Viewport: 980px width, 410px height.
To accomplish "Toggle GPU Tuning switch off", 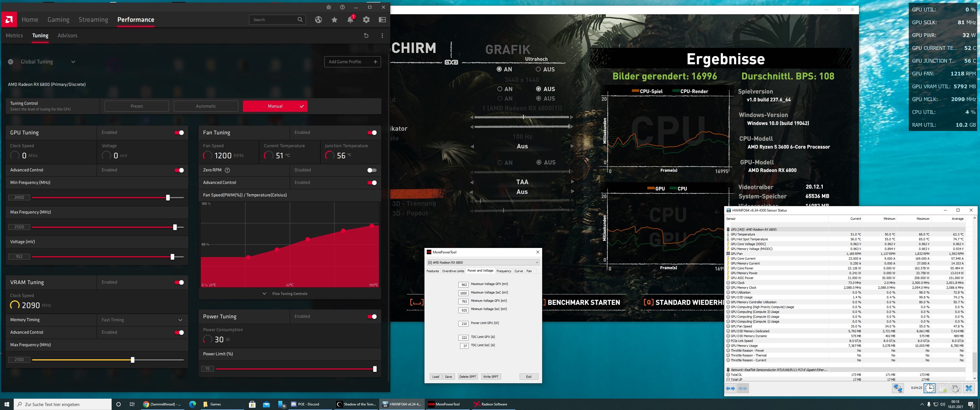I will click(179, 133).
